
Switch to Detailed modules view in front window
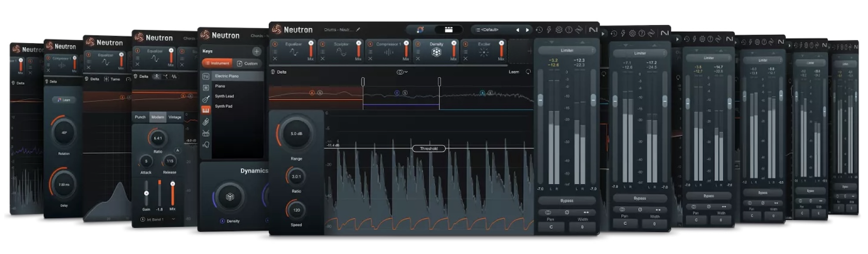448,30
